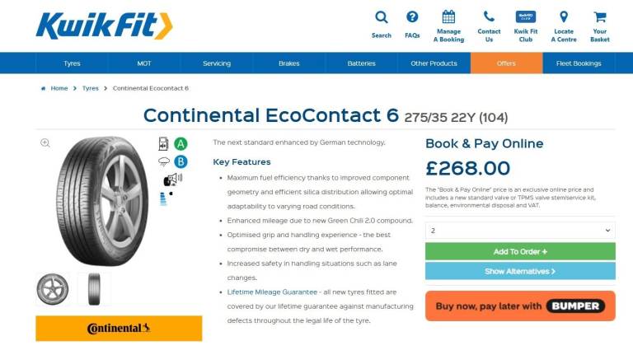Go to Servicing in the navigation bar
This screenshot has width=633, height=364.
[217, 63]
